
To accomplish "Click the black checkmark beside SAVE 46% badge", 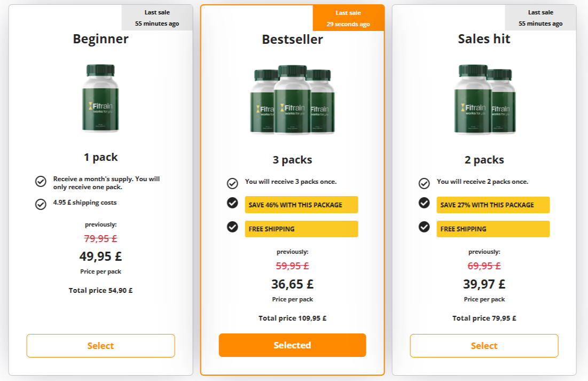I will (x=232, y=204).
